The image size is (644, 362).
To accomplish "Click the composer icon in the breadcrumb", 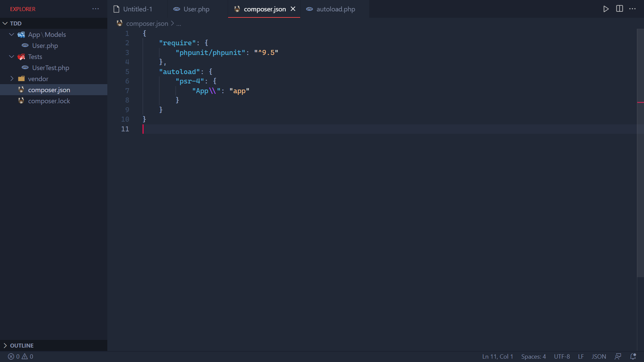I will [x=119, y=23].
